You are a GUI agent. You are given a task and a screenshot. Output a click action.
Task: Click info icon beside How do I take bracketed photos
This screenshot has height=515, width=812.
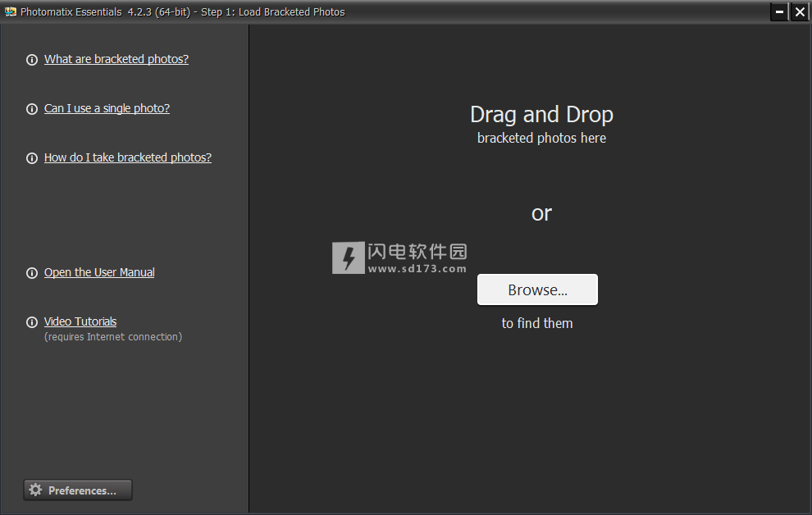32,158
